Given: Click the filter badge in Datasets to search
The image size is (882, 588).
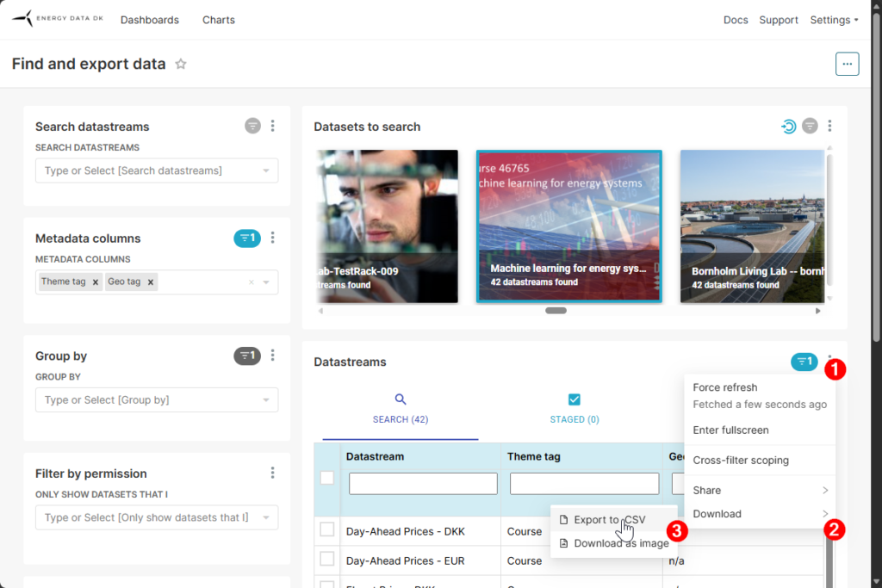Looking at the screenshot, I should pyautogui.click(x=810, y=126).
